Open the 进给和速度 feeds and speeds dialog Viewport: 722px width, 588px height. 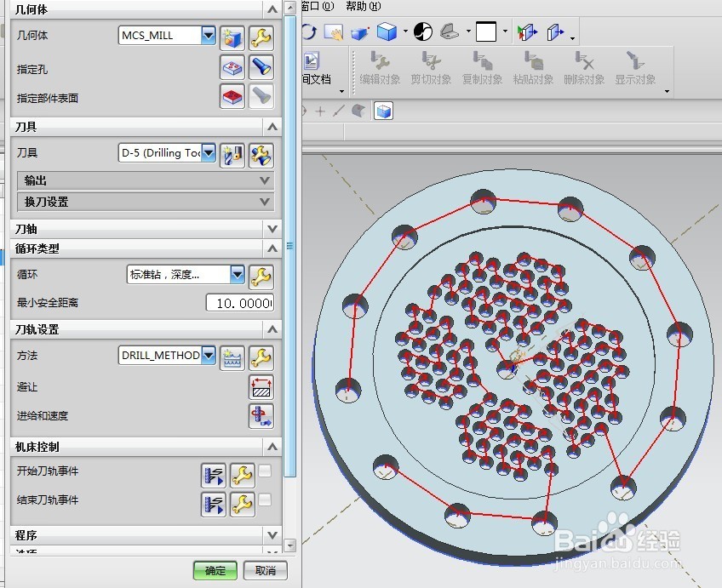click(x=261, y=416)
